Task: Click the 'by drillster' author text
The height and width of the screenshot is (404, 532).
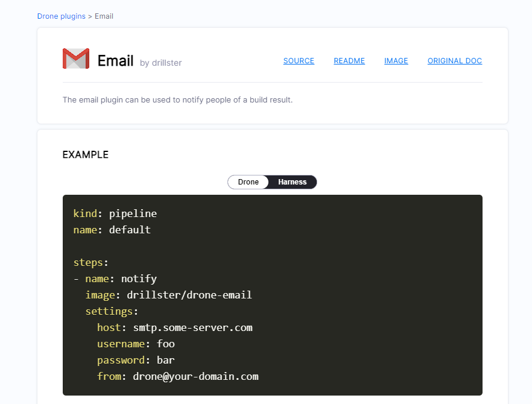Action: pyautogui.click(x=161, y=63)
